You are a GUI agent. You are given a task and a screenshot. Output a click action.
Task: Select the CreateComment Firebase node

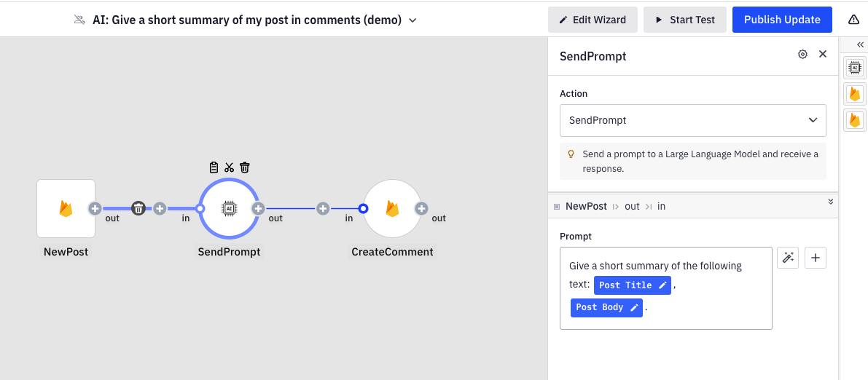392,209
